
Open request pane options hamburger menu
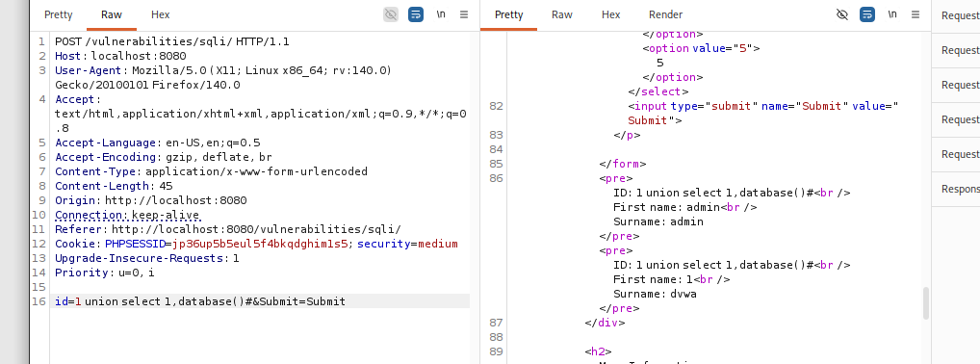464,14
